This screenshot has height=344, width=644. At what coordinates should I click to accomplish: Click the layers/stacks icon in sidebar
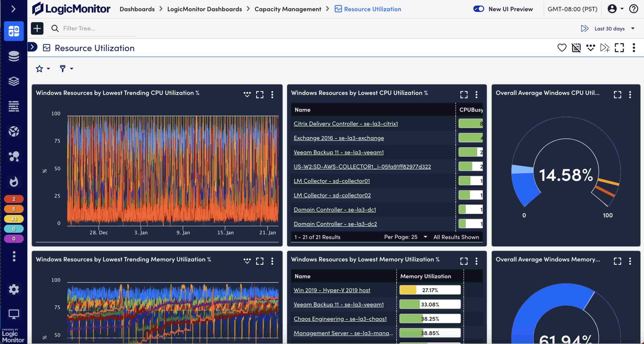tap(14, 80)
